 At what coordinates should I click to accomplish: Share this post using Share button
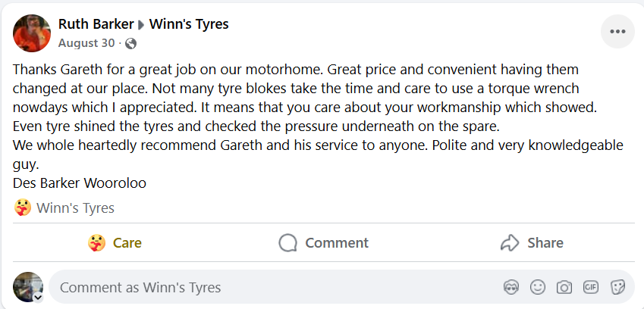tap(532, 243)
